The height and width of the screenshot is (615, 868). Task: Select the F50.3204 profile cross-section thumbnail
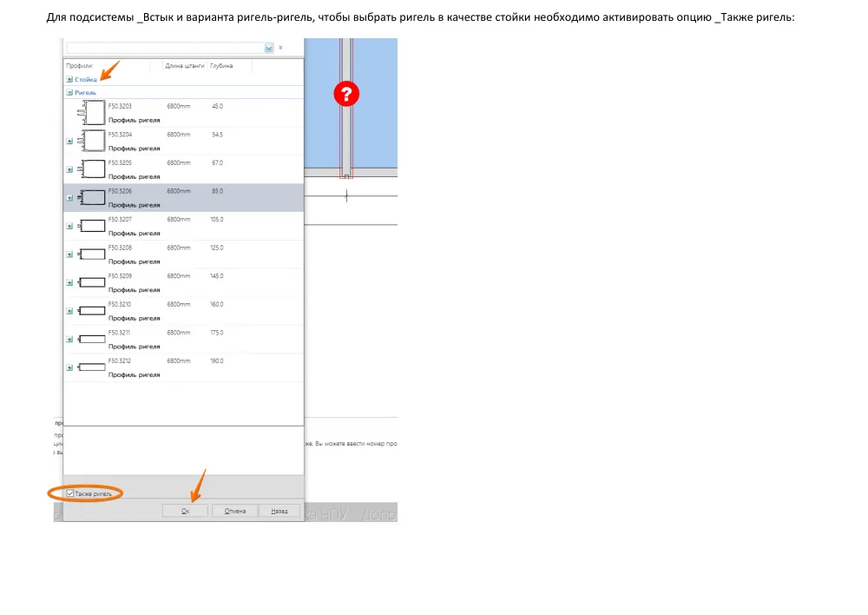[91, 141]
